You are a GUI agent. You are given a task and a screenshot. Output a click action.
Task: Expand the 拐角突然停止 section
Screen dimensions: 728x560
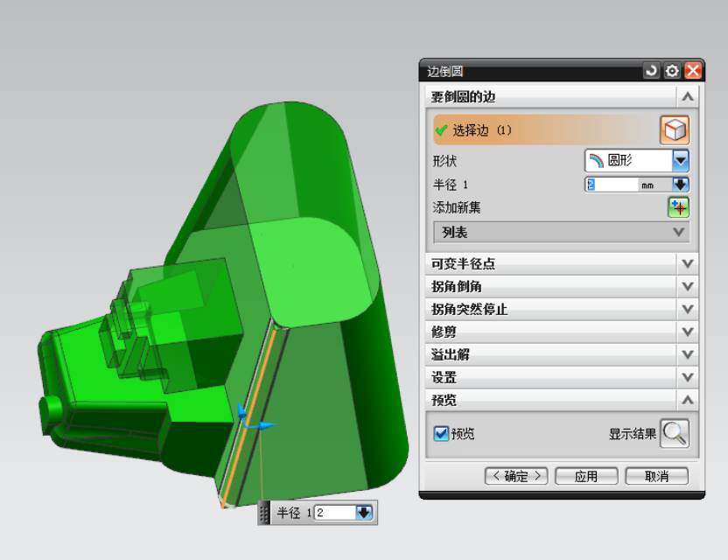click(562, 309)
